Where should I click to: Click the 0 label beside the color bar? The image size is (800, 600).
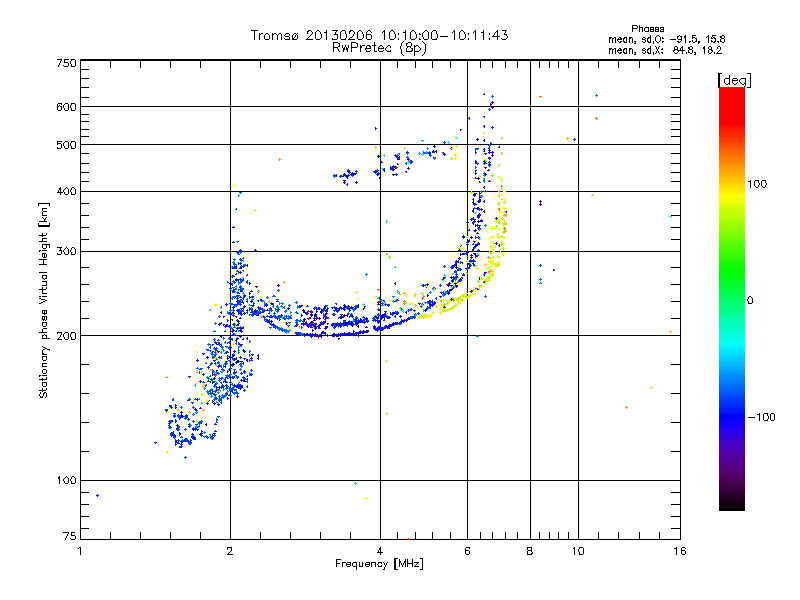point(750,301)
